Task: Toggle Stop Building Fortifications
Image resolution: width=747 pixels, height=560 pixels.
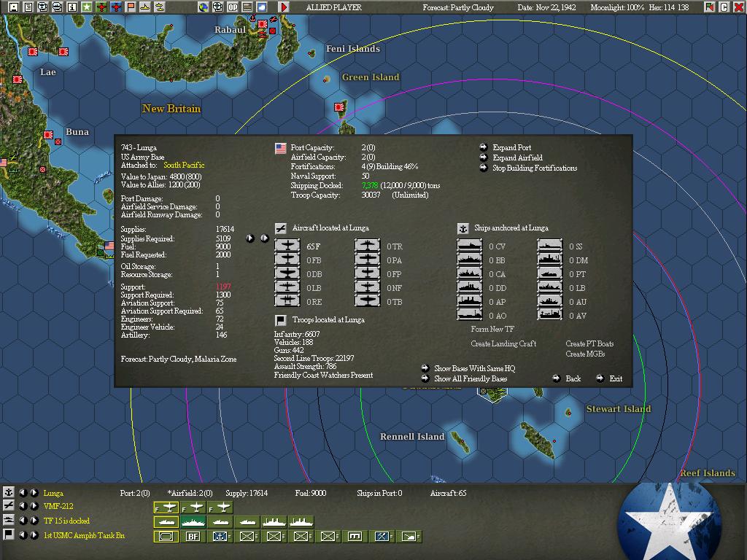Action: (535, 168)
